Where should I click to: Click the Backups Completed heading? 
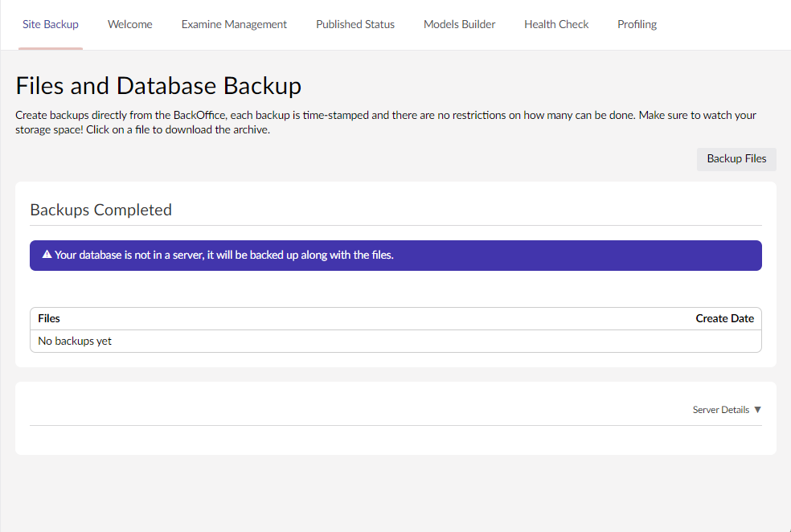click(x=100, y=210)
